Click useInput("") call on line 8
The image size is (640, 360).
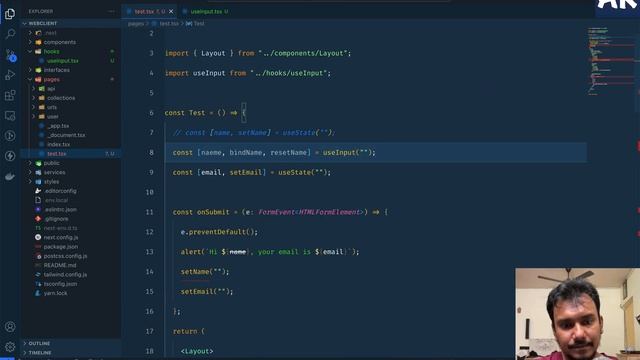[x=347, y=153]
